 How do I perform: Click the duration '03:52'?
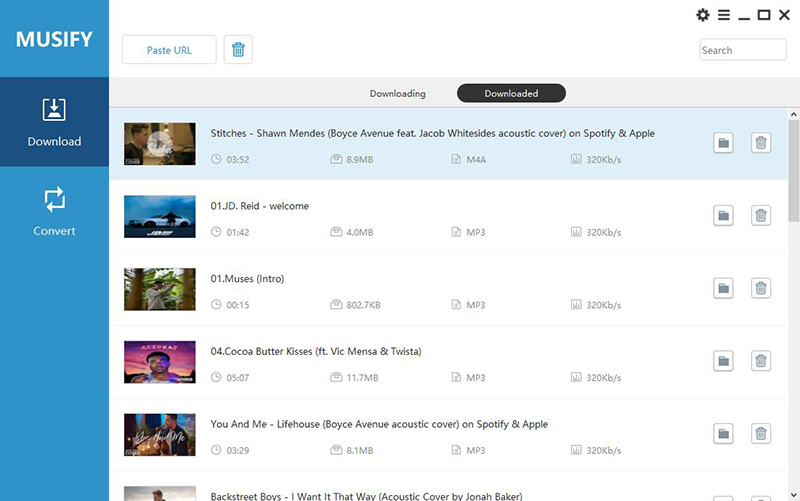click(x=238, y=160)
